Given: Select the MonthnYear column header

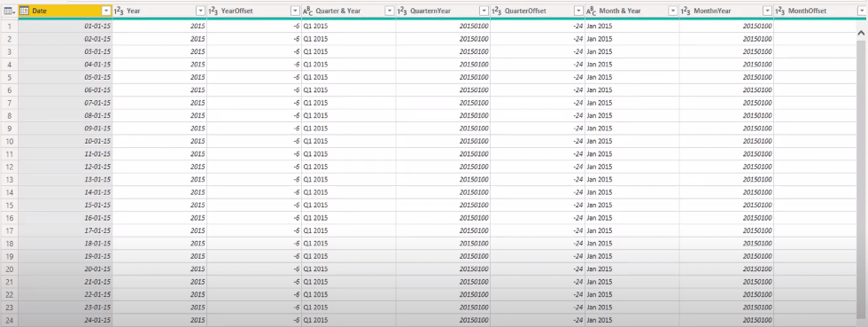Looking at the screenshot, I should [726, 12].
